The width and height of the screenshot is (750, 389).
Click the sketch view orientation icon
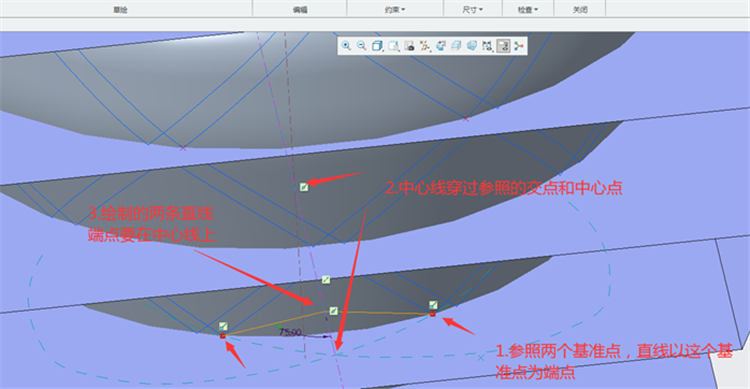441,46
